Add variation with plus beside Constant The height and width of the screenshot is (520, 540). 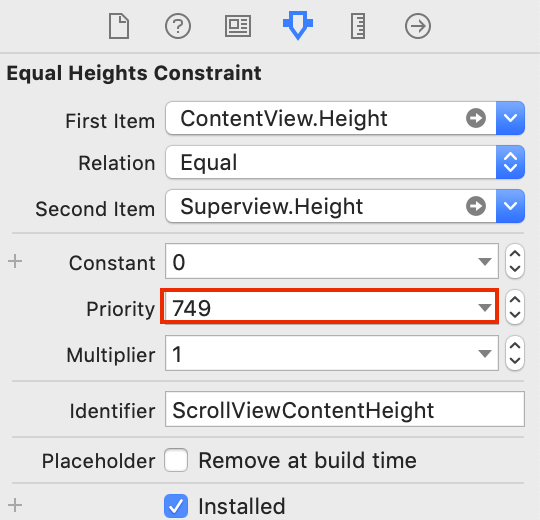point(15,261)
